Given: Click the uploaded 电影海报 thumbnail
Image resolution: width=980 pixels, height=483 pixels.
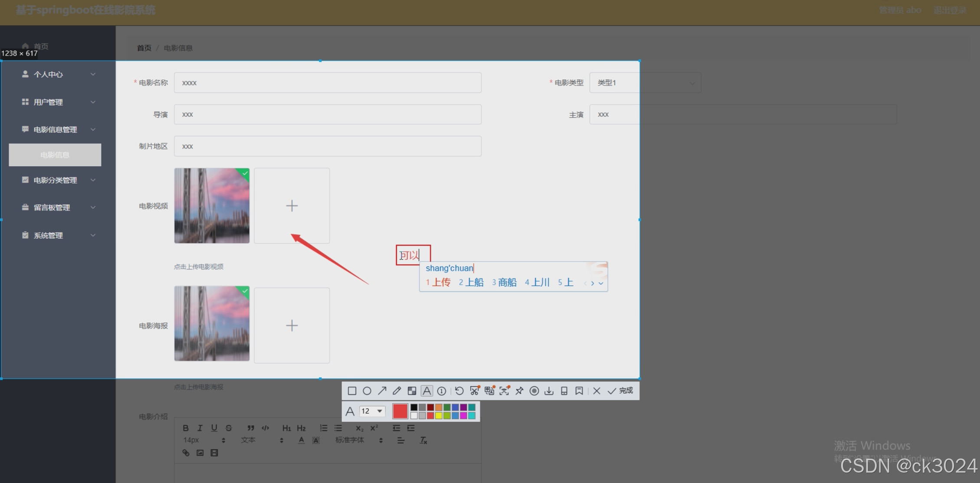Looking at the screenshot, I should 212,324.
